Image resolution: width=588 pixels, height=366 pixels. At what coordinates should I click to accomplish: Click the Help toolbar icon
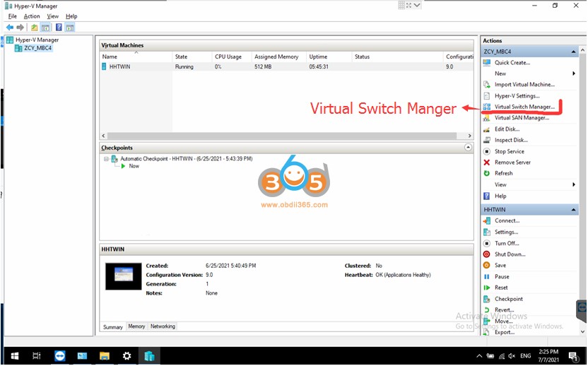(59, 28)
